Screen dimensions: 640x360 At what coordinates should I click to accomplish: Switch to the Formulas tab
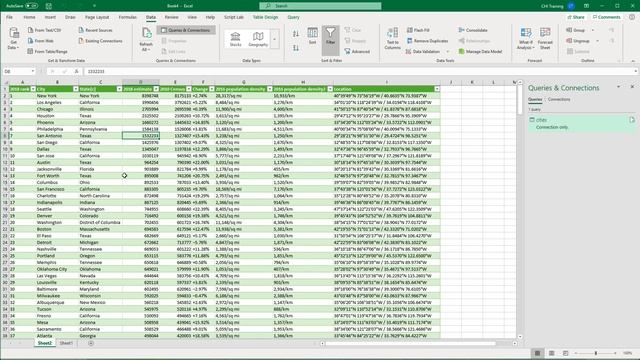(x=127, y=17)
